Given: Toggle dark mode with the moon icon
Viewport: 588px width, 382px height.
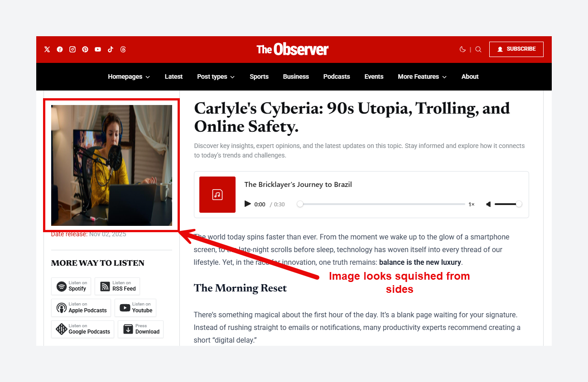Looking at the screenshot, I should [463, 49].
